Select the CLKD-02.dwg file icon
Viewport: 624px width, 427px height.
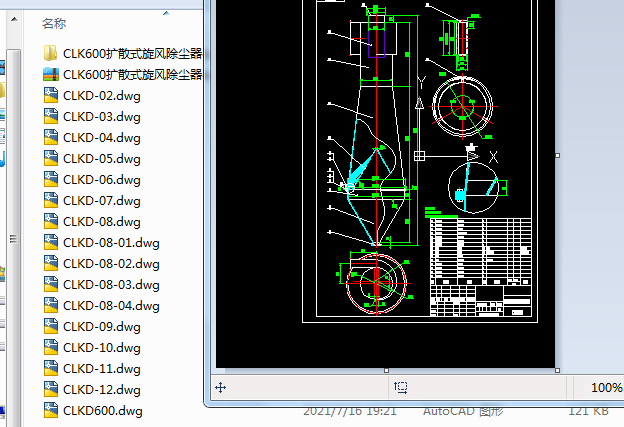51,96
